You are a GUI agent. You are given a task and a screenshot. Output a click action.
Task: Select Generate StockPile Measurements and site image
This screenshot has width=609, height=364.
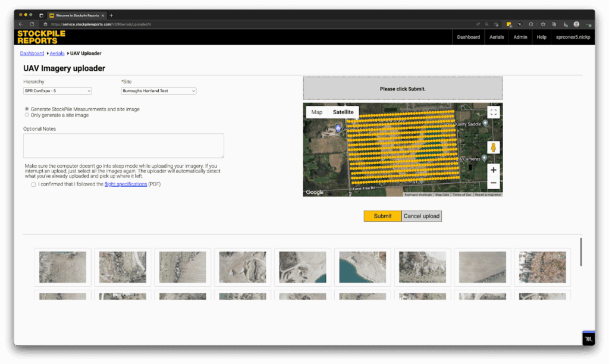[x=27, y=109]
